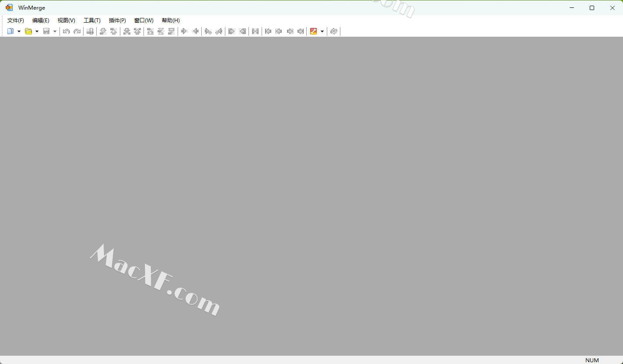Viewport: 623px width, 364px height.
Task: Click the Auto Merge icon
Action: point(255,31)
